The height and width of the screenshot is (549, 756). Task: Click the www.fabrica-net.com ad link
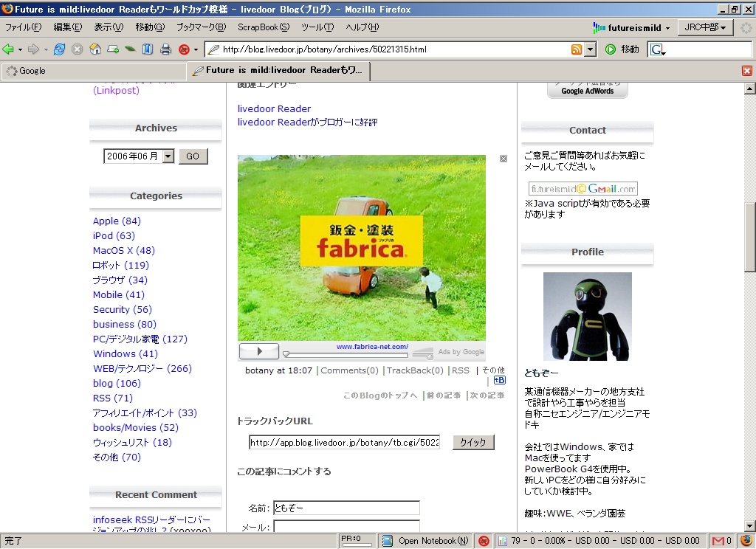pyautogui.click(x=372, y=347)
